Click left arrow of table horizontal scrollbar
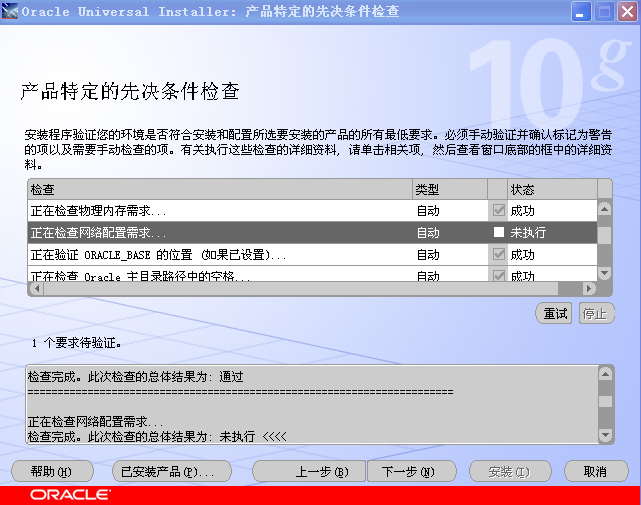Image resolution: width=641 pixels, height=505 pixels. click(37, 288)
